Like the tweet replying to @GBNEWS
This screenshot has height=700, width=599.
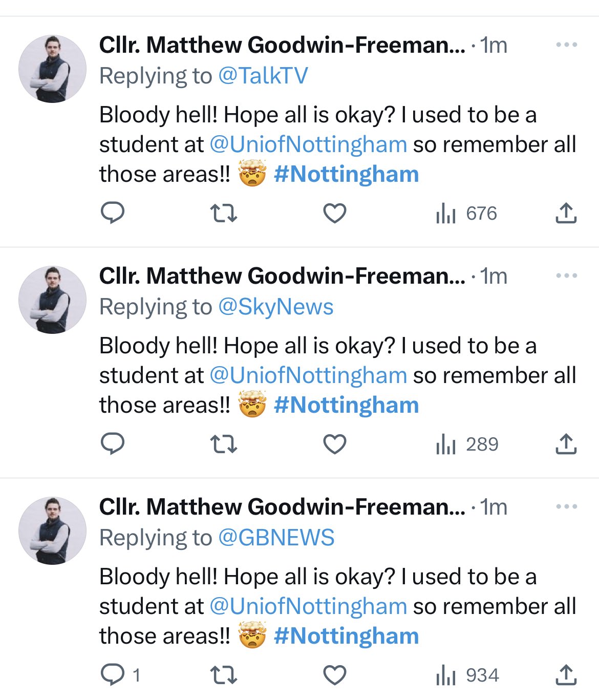[335, 675]
